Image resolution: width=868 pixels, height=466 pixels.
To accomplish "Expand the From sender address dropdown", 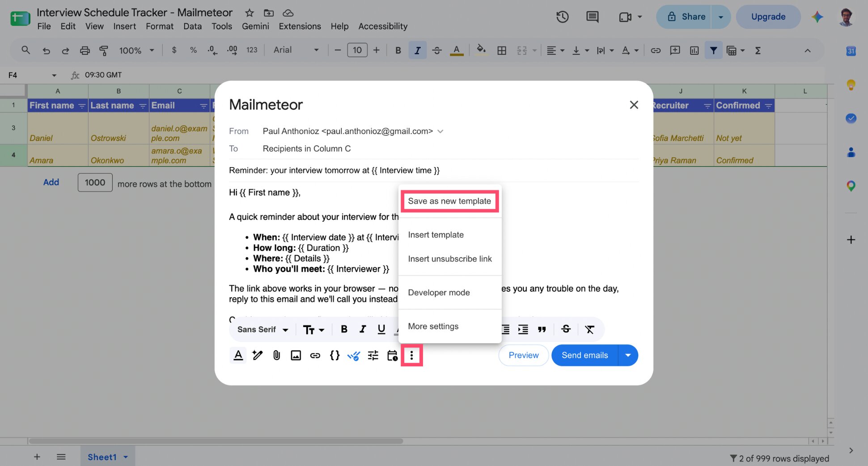I will click(440, 131).
